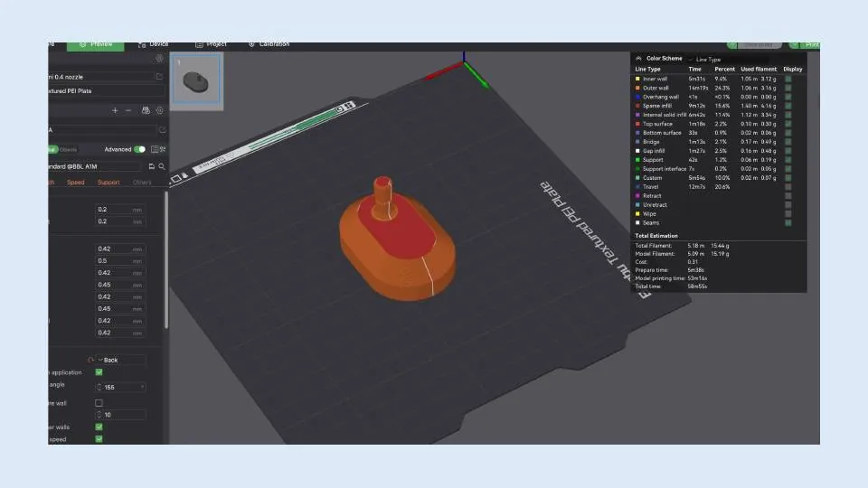Click the sliced model on the plate
Image resolution: width=868 pixels, height=488 pixels.
(398, 240)
